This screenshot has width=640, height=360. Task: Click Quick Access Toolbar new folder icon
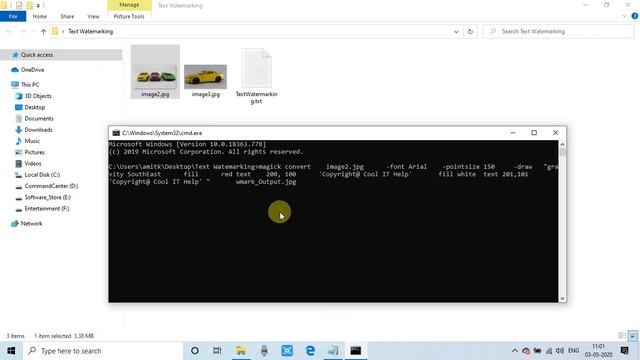click(x=29, y=6)
